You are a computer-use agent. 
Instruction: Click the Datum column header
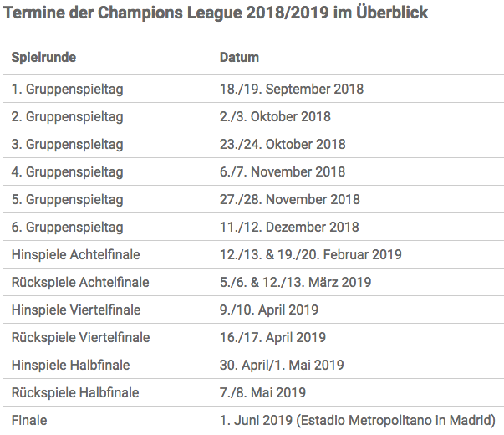tap(239, 57)
